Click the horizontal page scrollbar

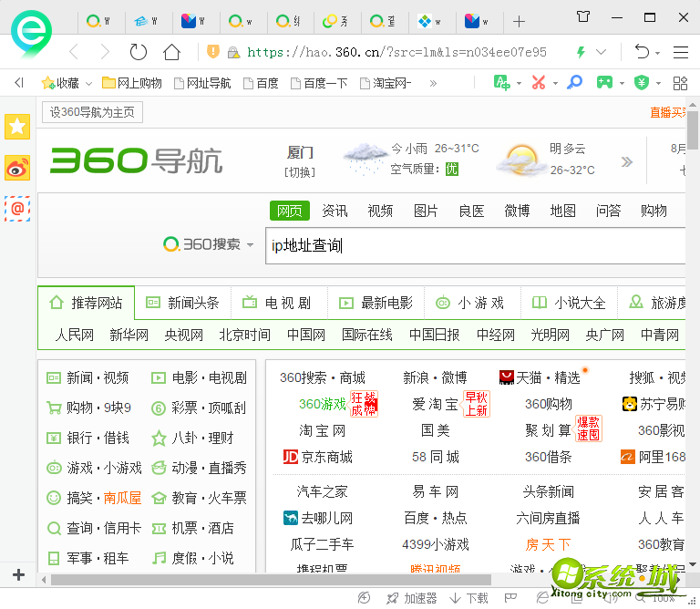click(271, 580)
